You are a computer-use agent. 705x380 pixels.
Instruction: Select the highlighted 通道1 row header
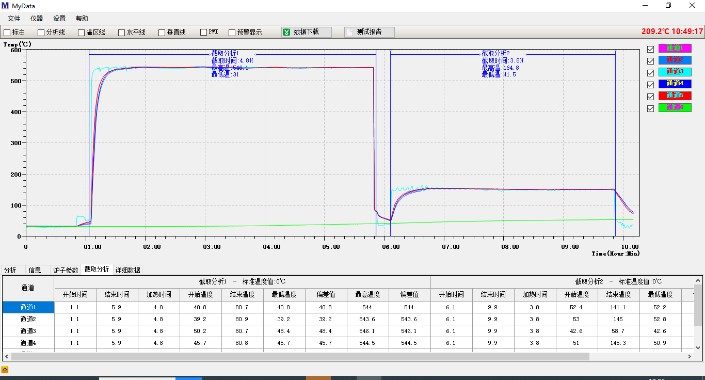pyautogui.click(x=28, y=307)
